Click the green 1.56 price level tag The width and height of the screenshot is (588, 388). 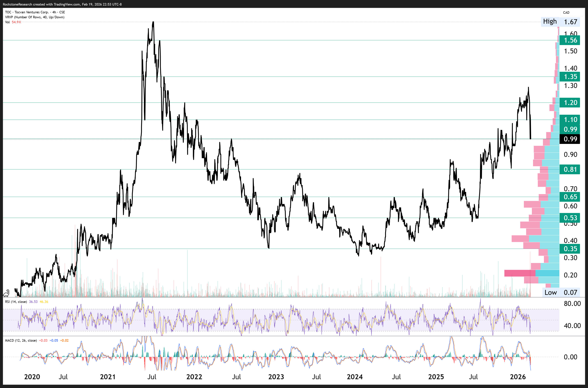[570, 40]
